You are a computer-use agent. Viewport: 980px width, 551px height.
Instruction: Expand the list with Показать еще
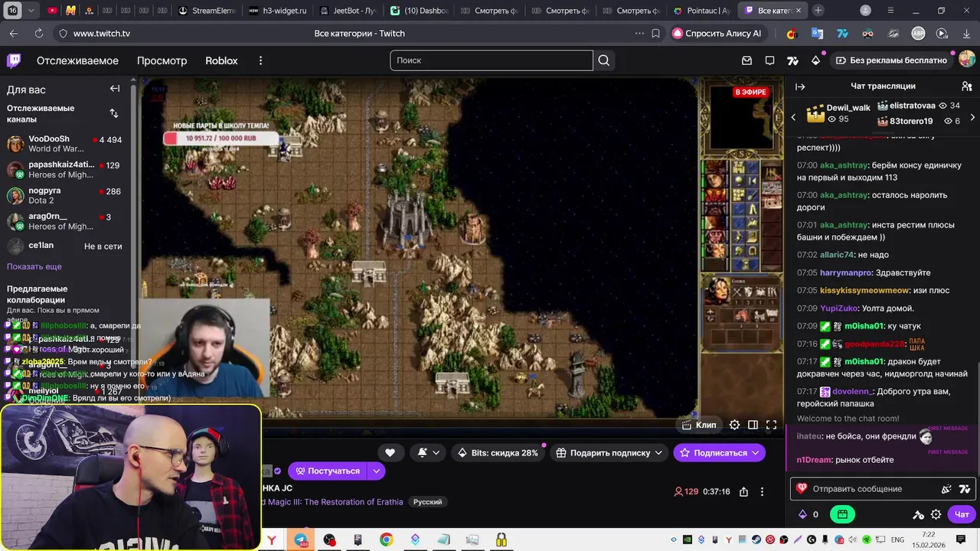(34, 267)
